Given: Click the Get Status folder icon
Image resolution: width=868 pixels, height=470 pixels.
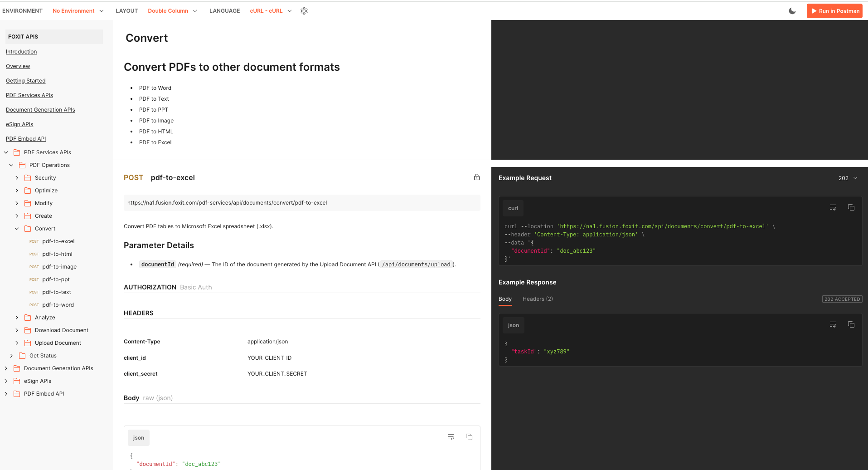Looking at the screenshot, I should pos(22,356).
